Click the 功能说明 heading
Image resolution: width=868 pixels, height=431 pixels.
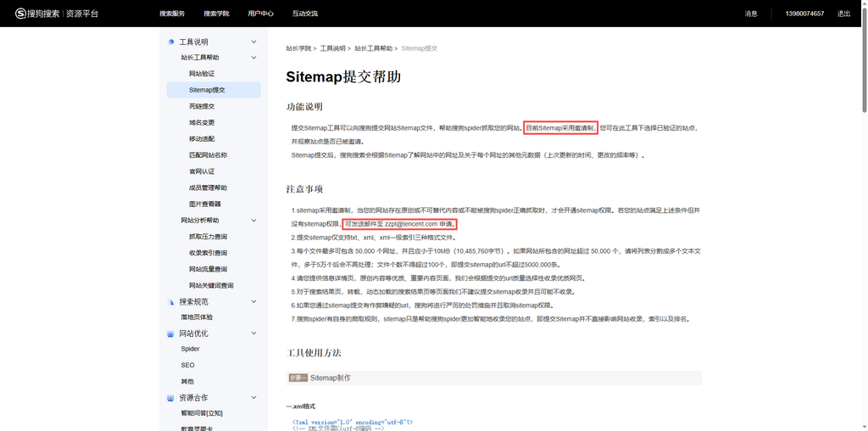304,107
